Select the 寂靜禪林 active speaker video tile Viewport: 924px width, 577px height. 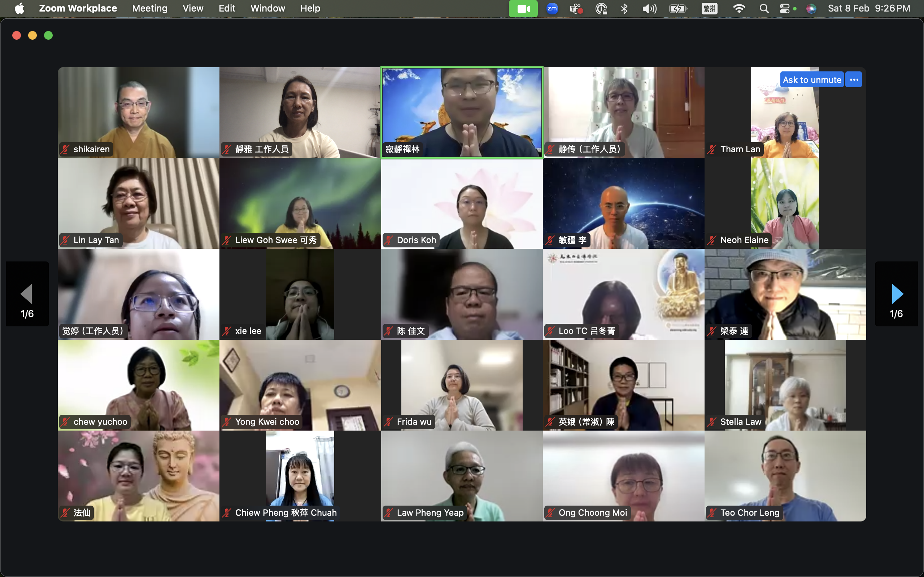tap(462, 112)
